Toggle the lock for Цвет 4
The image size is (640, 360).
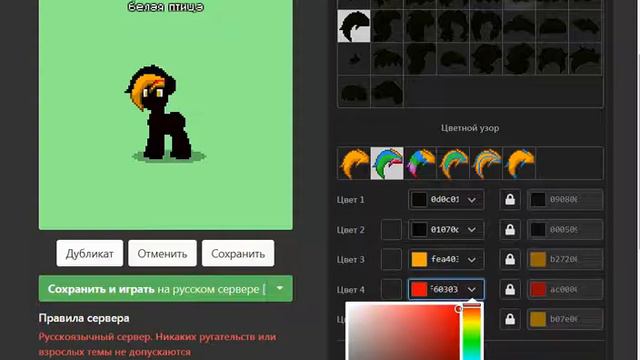coord(510,289)
